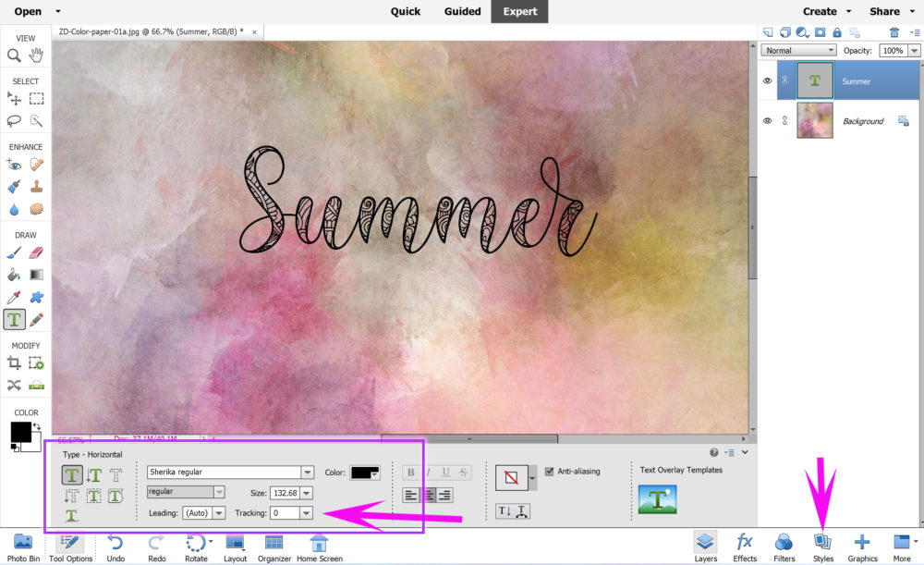Select the Rectangular Marquee tool
The height and width of the screenshot is (565, 924).
point(37,99)
